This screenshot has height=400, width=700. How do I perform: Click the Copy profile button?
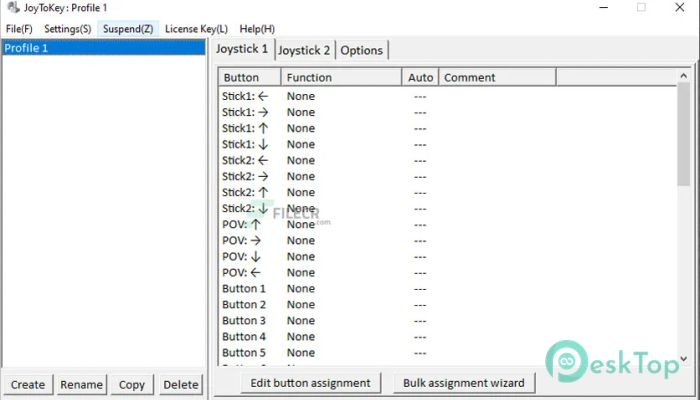tap(132, 384)
